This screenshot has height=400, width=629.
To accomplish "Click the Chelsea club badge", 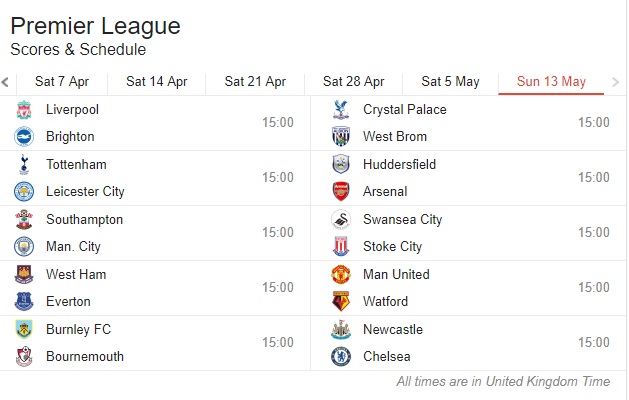I will coord(341,356).
